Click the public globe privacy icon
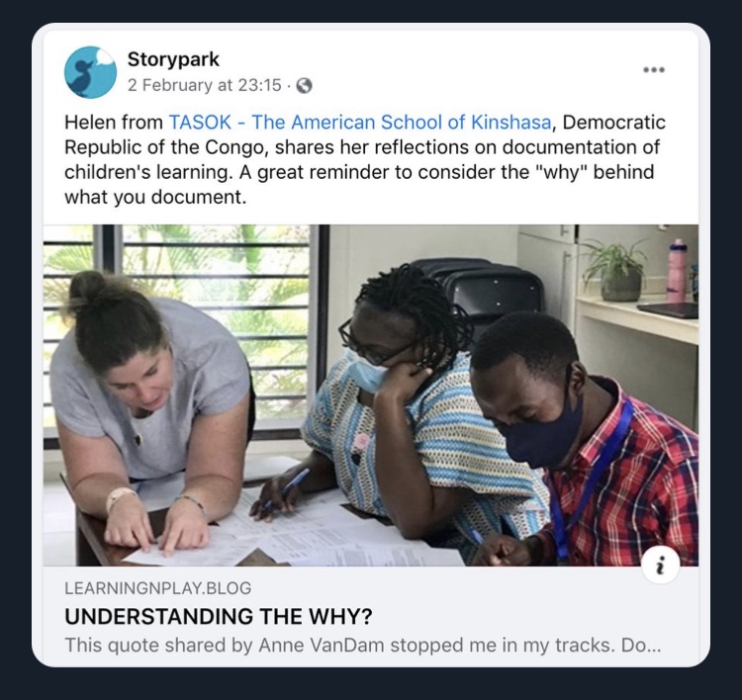The height and width of the screenshot is (700, 742). click(x=304, y=86)
